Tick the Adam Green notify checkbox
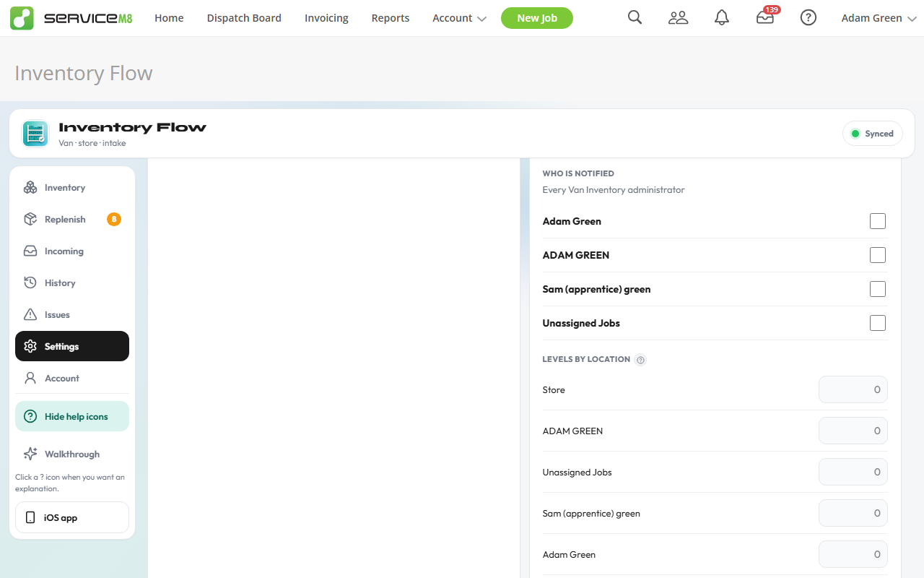Screen dimensions: 924x578 click(878, 221)
